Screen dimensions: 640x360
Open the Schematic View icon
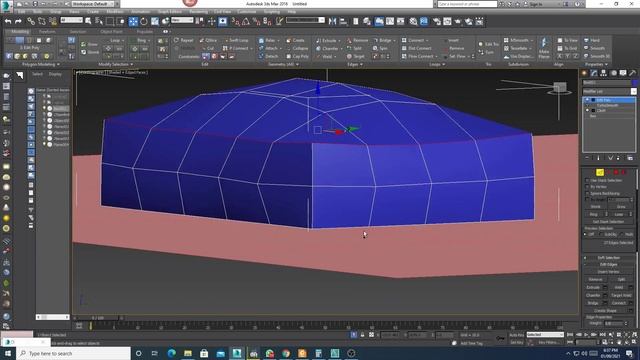coord(400,21)
